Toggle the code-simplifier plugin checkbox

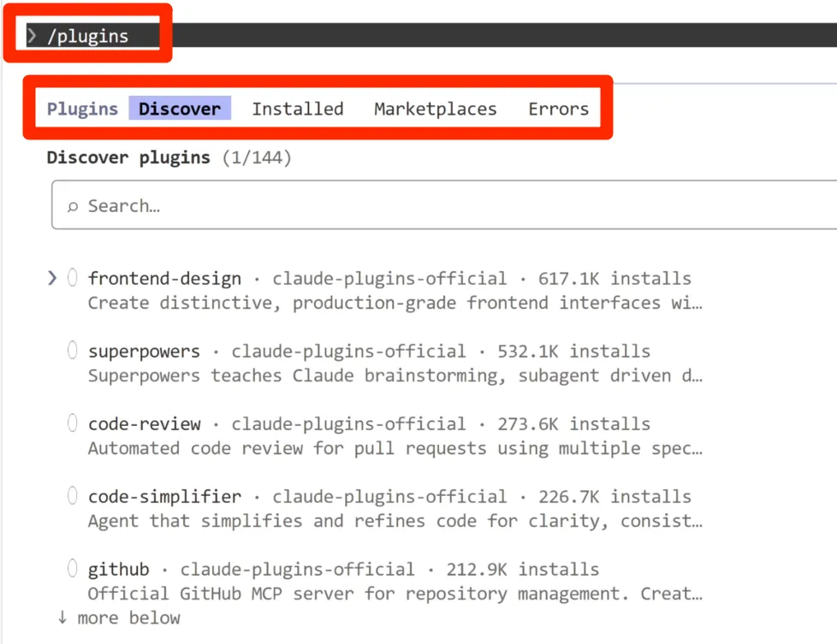(72, 495)
